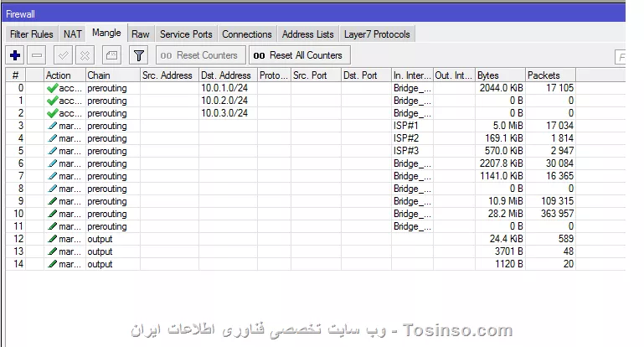Click the accept icon in rule 2
This screenshot has height=347, width=644.
[x=52, y=113]
